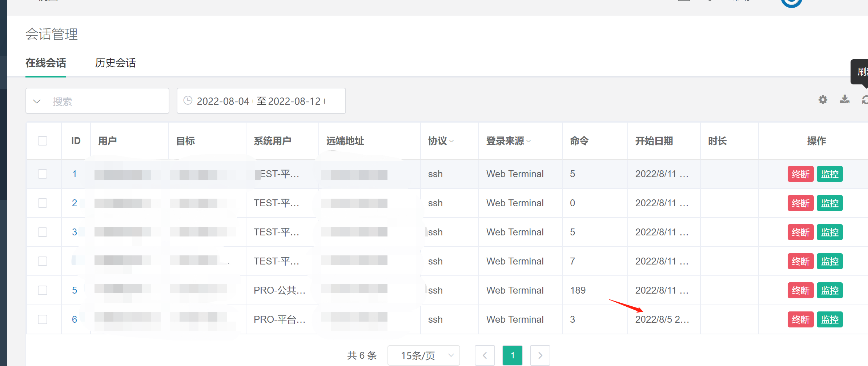Open session ID 2 link

point(75,203)
